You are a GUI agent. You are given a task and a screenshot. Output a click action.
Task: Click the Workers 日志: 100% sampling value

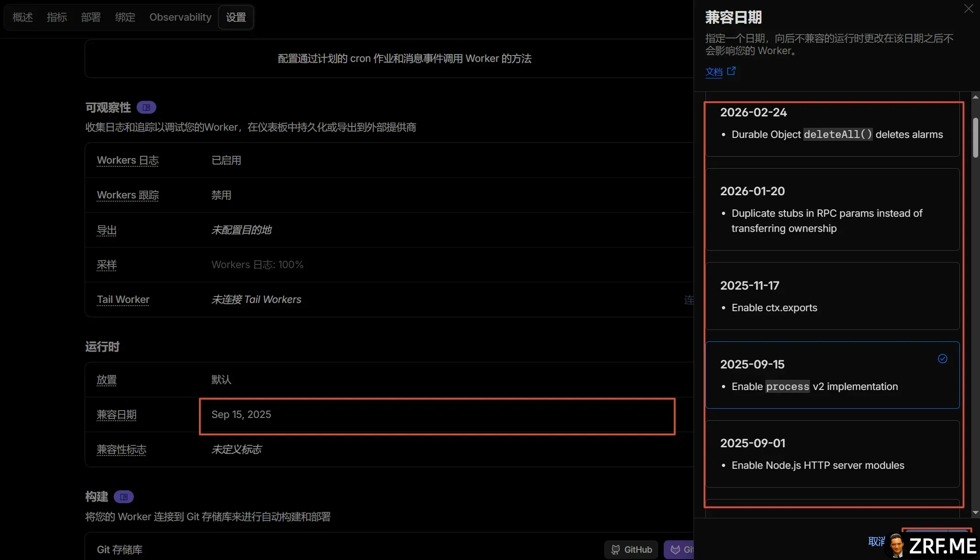pyautogui.click(x=258, y=265)
